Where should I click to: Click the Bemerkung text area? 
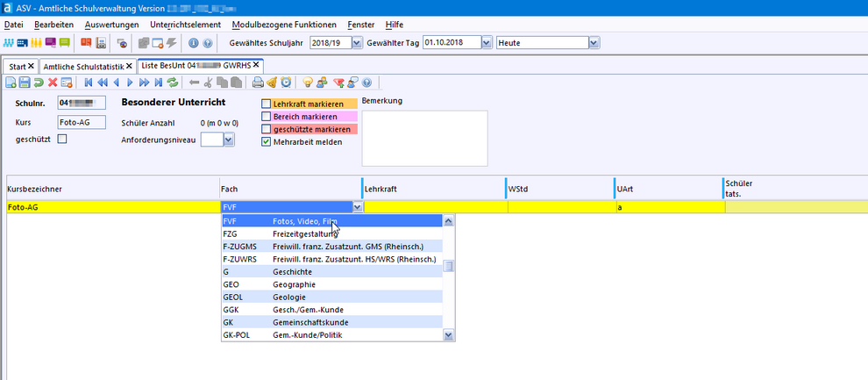pyautogui.click(x=424, y=137)
